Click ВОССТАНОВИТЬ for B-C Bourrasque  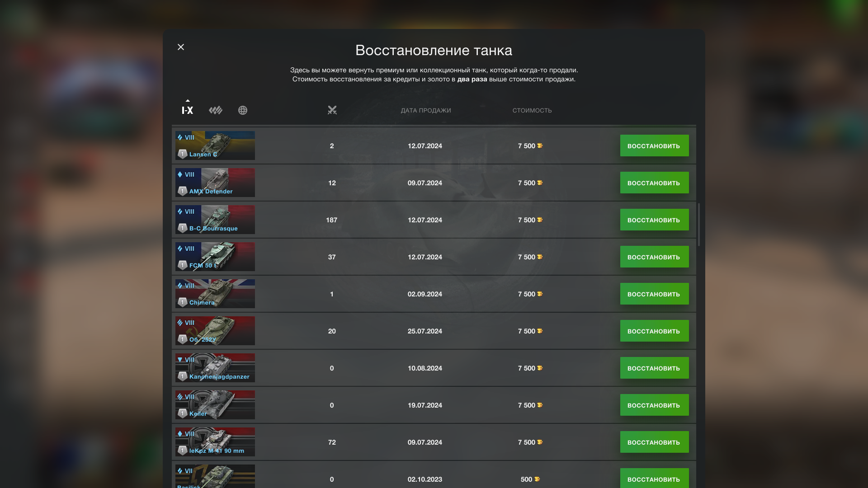click(654, 220)
